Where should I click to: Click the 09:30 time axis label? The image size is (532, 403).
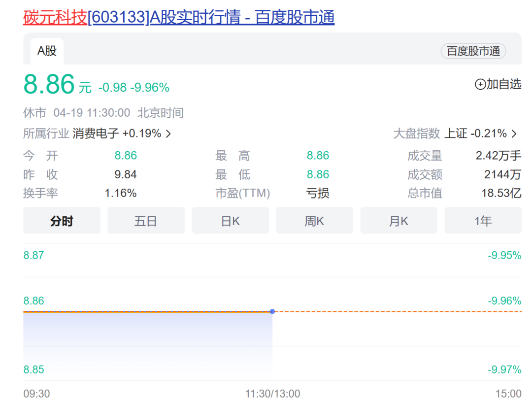36,394
